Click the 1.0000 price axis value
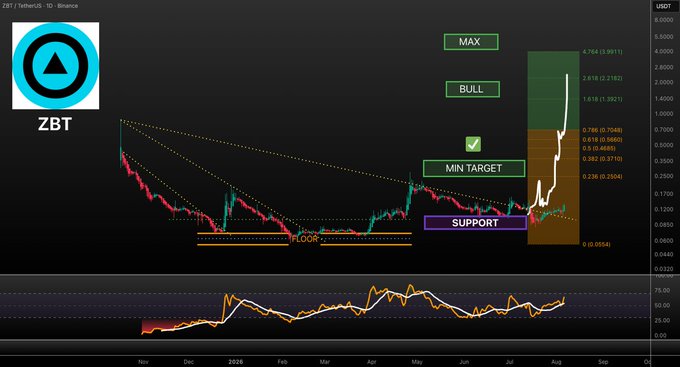This screenshot has height=367, width=680. coord(664,114)
